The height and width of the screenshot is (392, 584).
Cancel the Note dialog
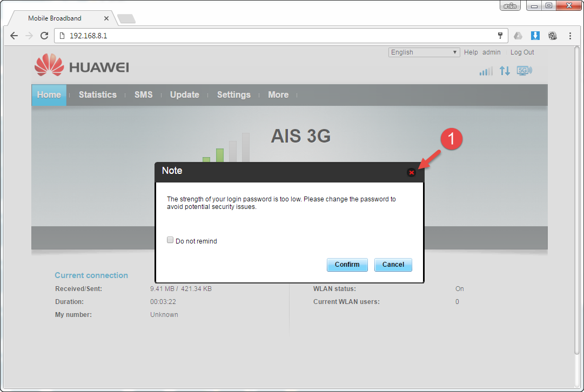(x=393, y=265)
